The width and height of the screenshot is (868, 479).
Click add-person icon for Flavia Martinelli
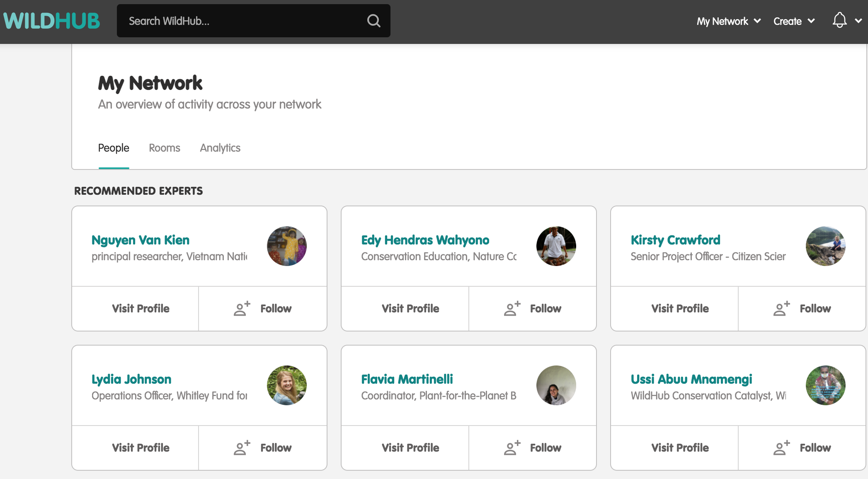pos(512,448)
